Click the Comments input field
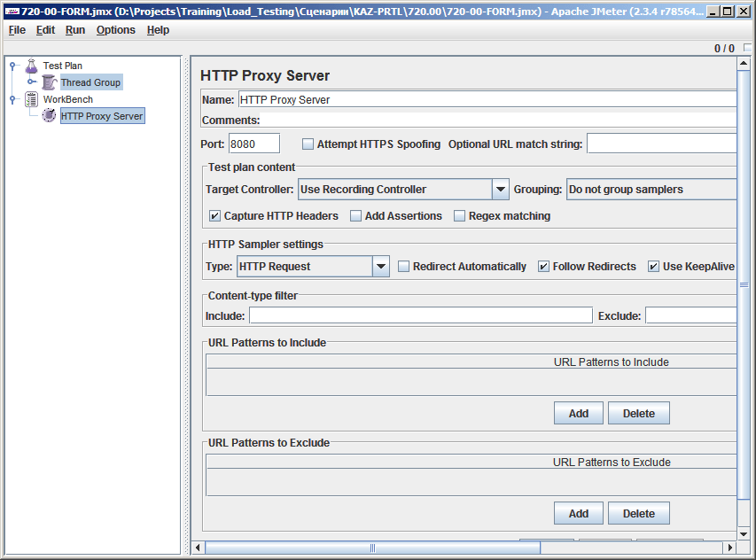This screenshot has width=756, height=560. coord(499,120)
